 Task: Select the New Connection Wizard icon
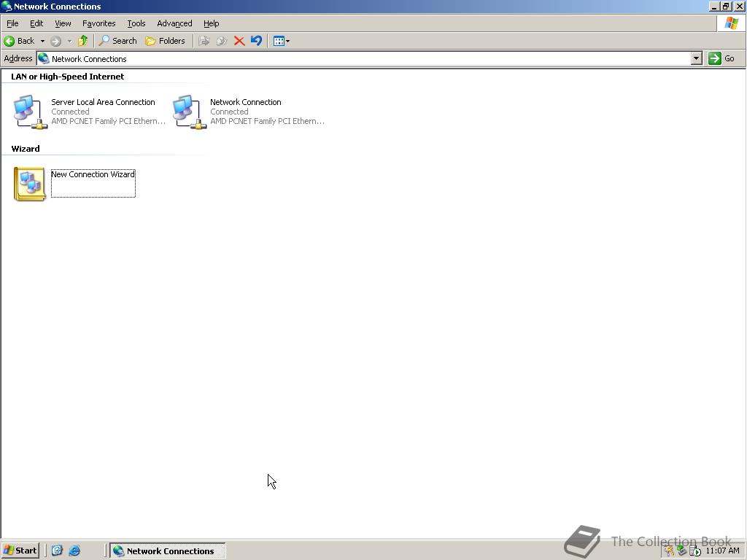click(x=29, y=184)
